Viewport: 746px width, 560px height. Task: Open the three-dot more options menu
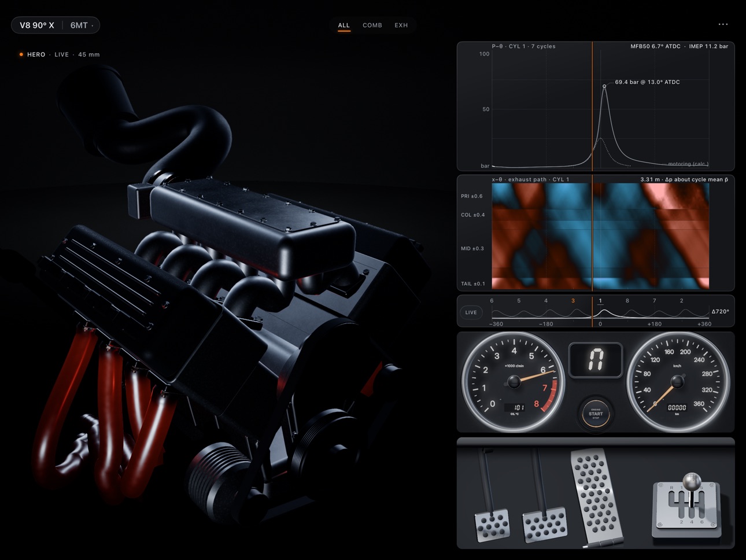[x=723, y=24]
